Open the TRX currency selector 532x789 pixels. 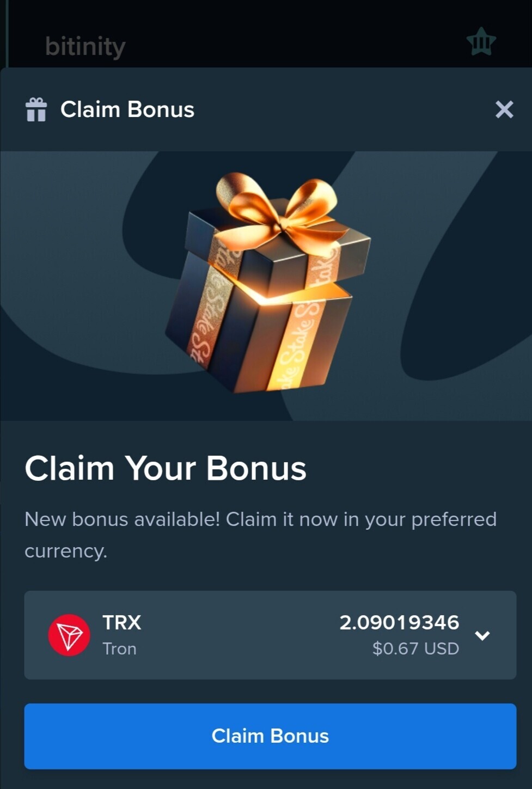(270, 635)
